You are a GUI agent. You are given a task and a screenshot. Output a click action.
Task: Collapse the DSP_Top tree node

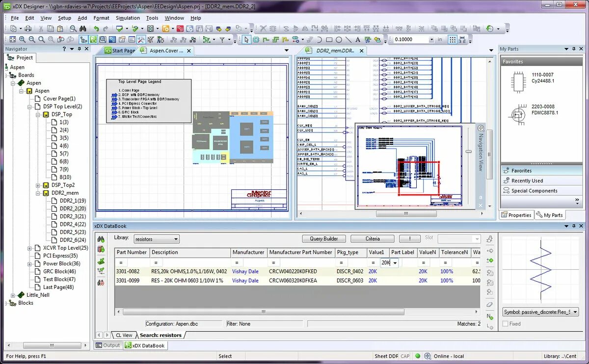[38, 114]
